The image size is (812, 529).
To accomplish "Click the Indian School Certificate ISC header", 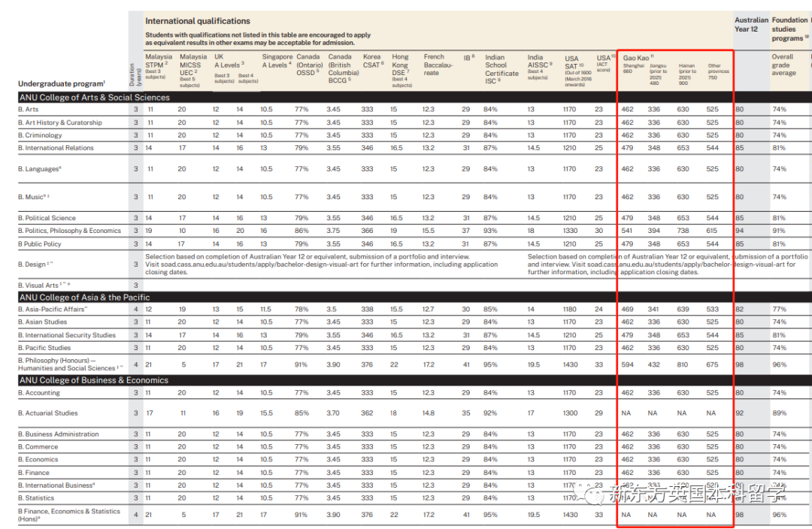I will coord(501,69).
